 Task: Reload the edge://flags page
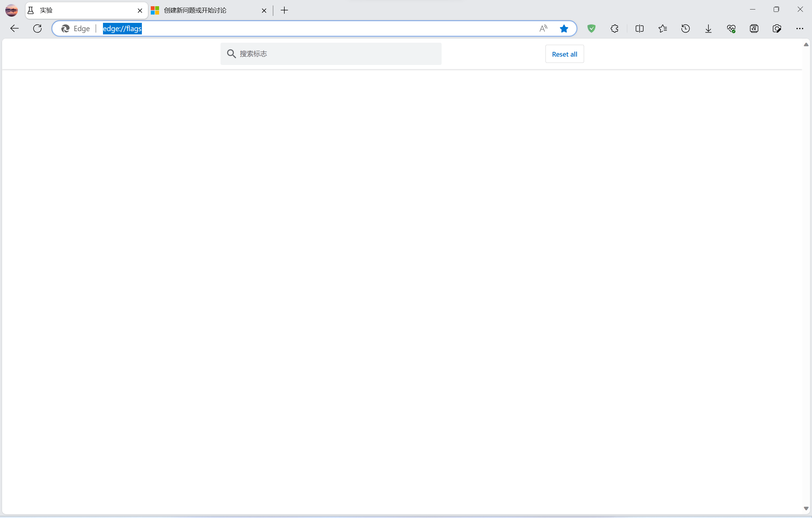(x=37, y=29)
